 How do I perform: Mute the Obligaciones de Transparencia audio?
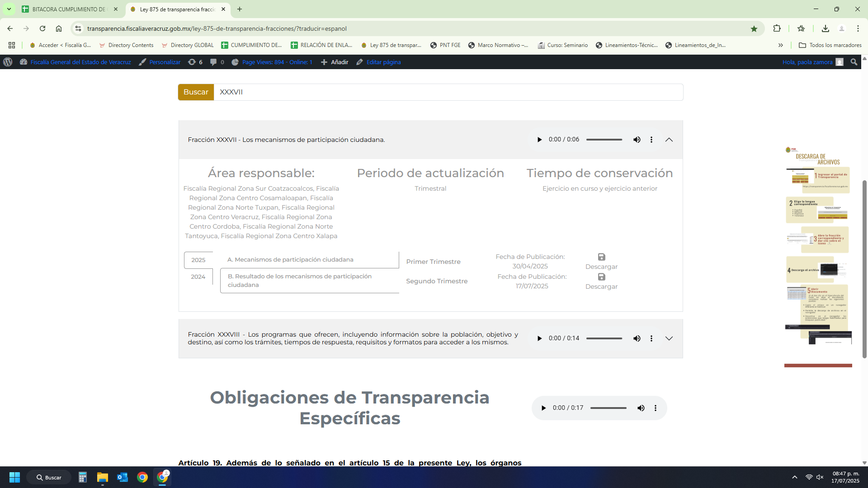641,408
